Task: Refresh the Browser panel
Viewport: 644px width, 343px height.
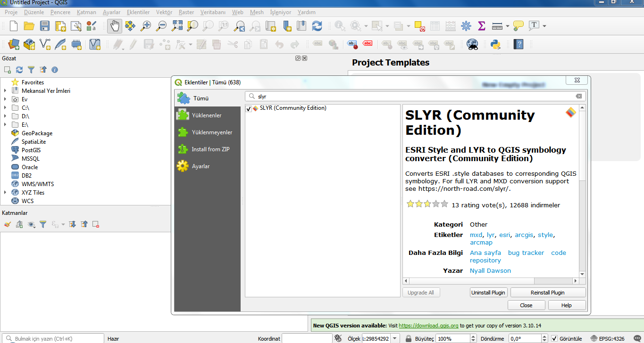Action: click(19, 70)
